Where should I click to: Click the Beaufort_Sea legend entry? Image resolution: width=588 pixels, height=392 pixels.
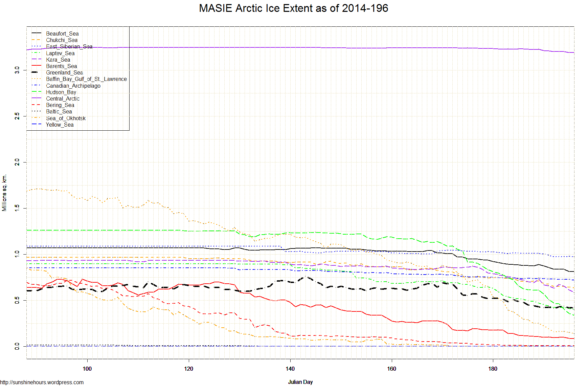point(62,34)
